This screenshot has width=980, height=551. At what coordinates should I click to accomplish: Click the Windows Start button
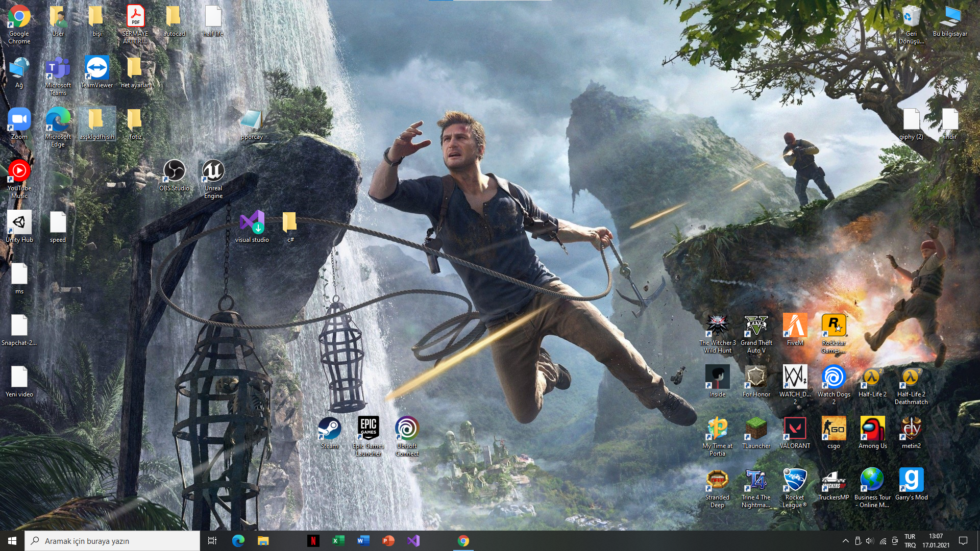12,541
